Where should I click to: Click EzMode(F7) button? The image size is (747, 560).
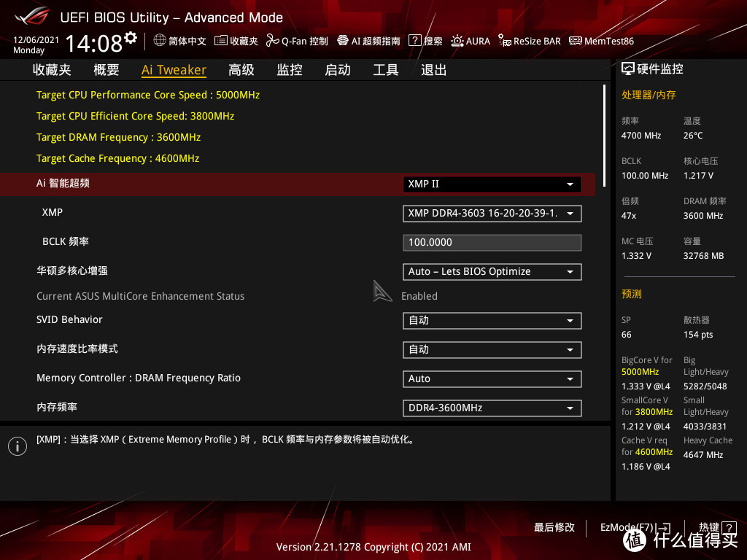click(627, 527)
